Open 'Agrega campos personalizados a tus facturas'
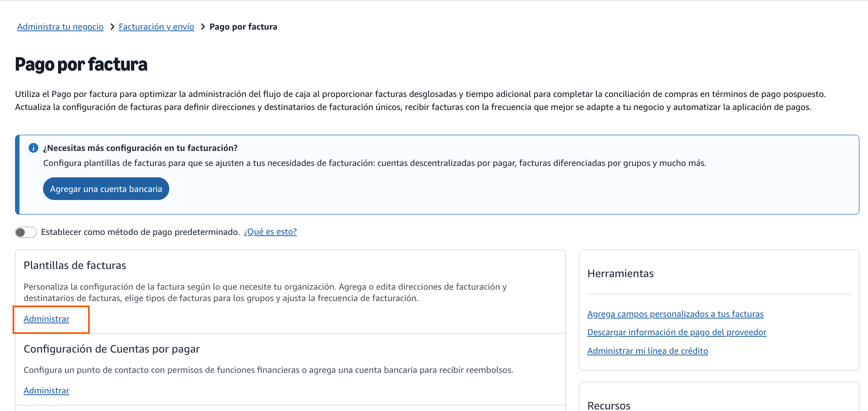Image resolution: width=868 pixels, height=411 pixels. (x=675, y=314)
